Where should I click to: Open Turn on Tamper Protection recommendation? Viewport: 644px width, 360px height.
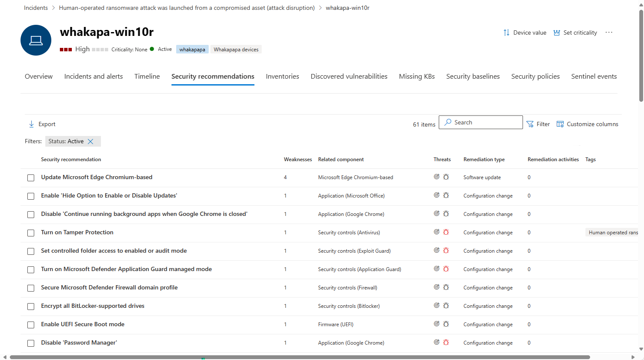tap(77, 232)
